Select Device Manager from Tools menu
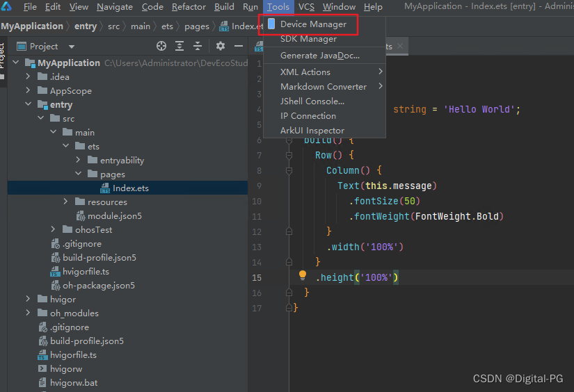Viewport: 574px width, 392px height. pyautogui.click(x=324, y=24)
